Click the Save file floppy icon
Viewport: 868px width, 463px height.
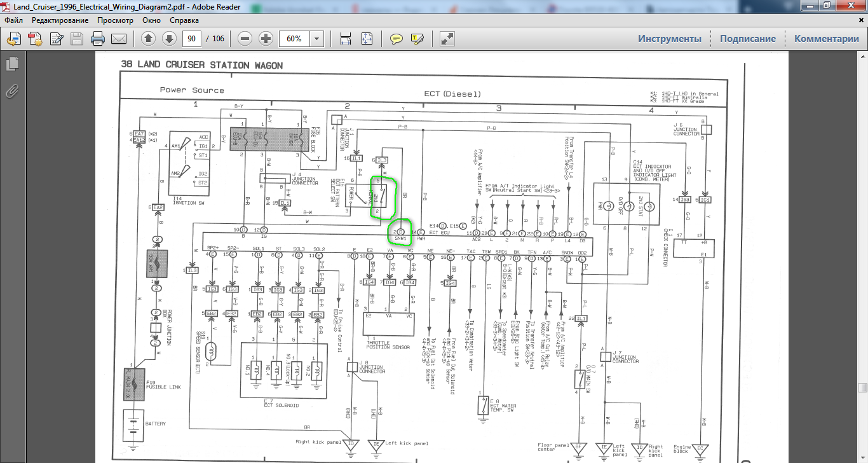pos(77,39)
